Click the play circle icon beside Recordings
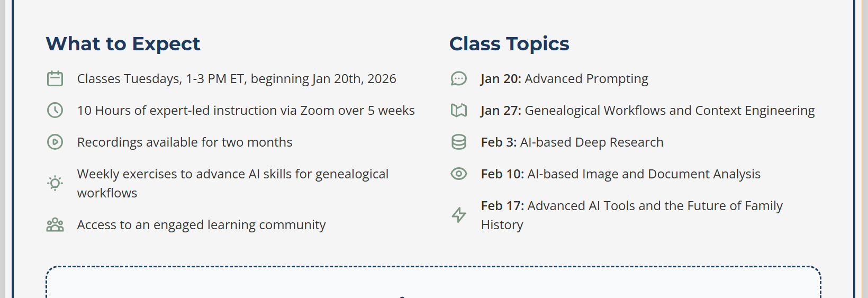 (x=55, y=142)
